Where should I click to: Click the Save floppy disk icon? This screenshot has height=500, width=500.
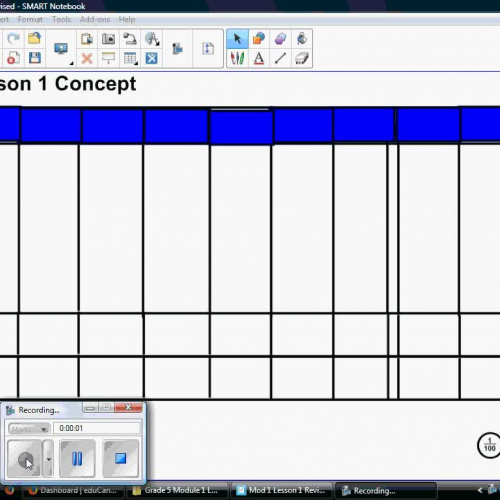click(x=34, y=58)
